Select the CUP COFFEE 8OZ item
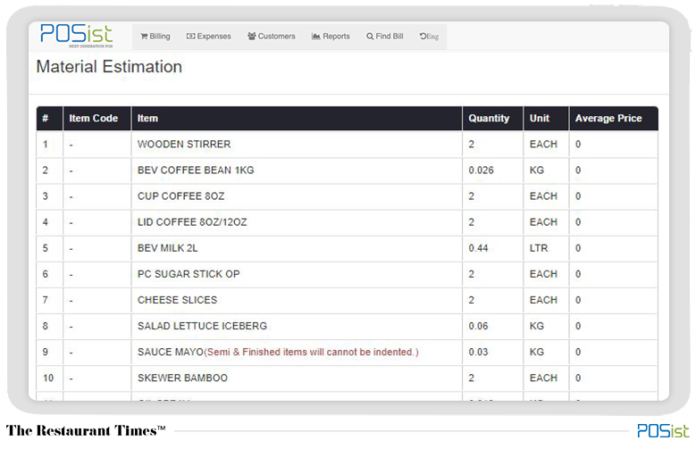Screen dimensions: 696x449 pos(181,196)
